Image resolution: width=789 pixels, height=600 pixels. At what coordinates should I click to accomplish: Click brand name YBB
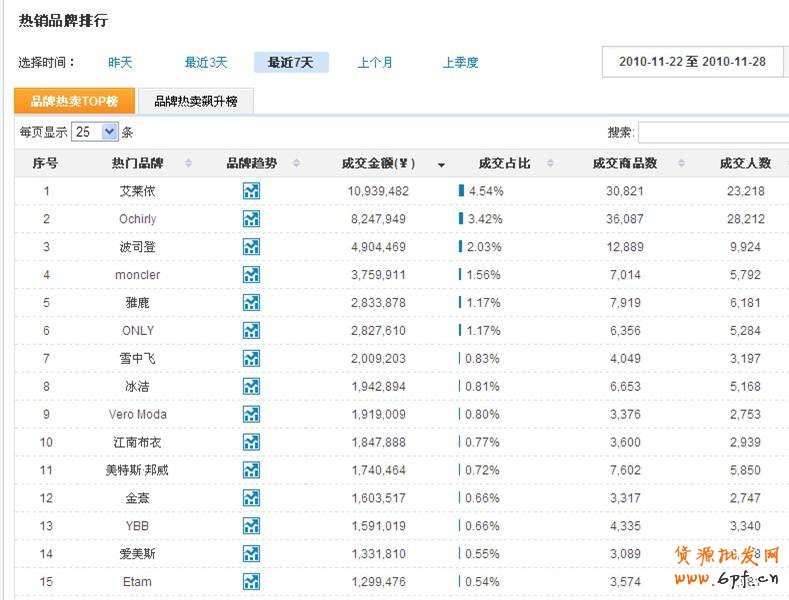click(137, 526)
